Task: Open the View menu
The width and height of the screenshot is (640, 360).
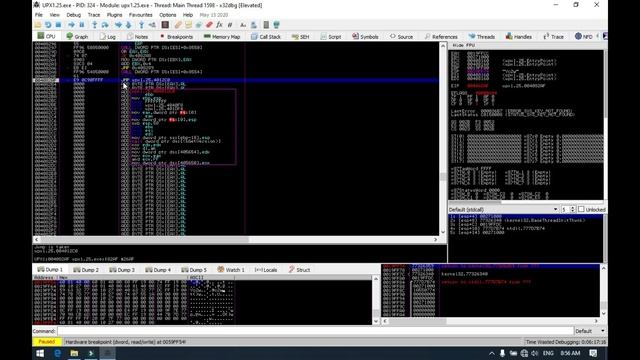Action: tap(54, 15)
